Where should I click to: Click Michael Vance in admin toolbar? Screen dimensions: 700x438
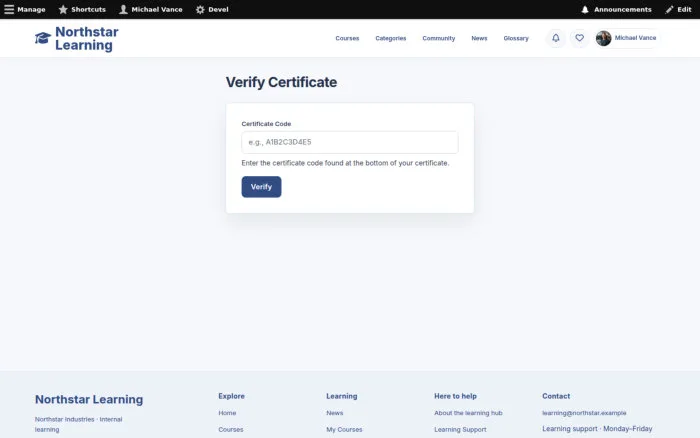coord(157,9)
